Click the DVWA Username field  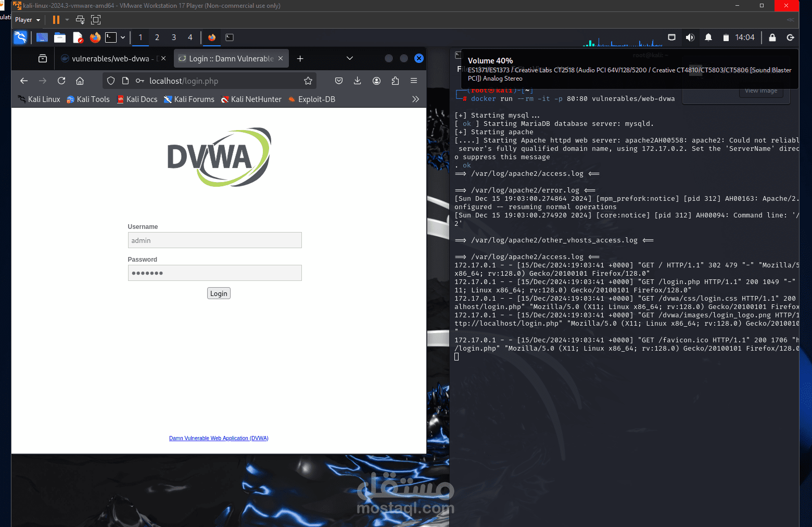[215, 240]
